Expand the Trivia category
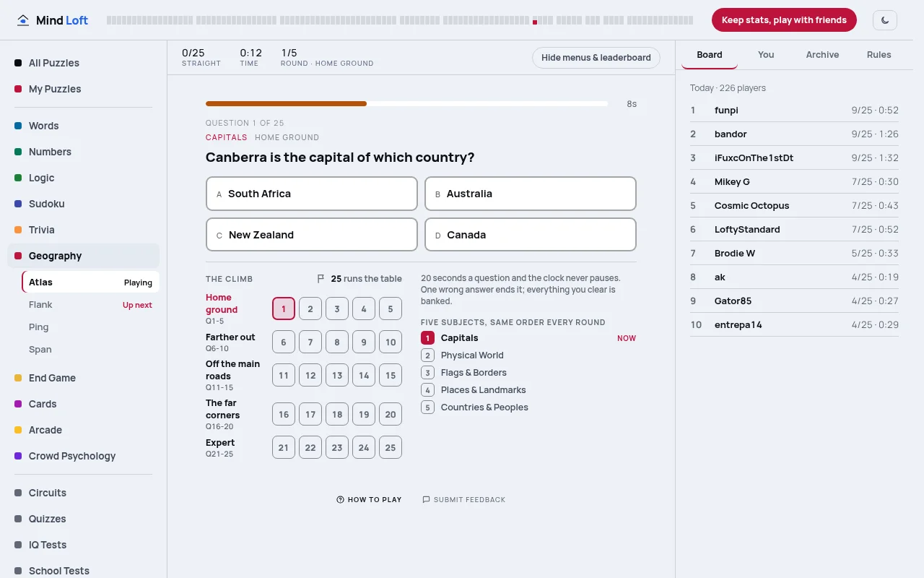The image size is (924, 578). [x=83, y=230]
